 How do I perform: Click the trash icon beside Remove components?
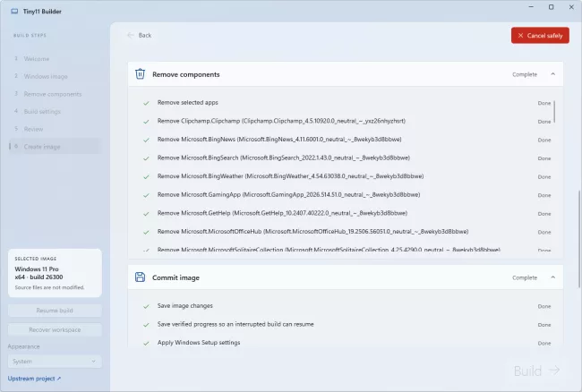(140, 74)
